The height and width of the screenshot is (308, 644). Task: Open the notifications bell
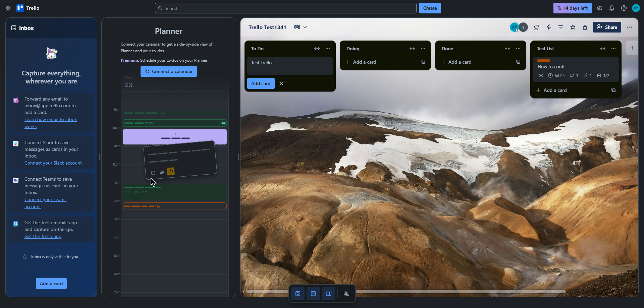(x=611, y=8)
